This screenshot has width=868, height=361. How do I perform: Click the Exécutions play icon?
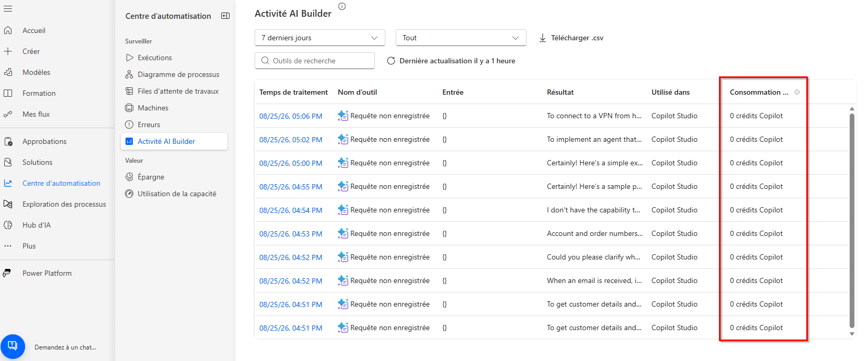pyautogui.click(x=130, y=58)
